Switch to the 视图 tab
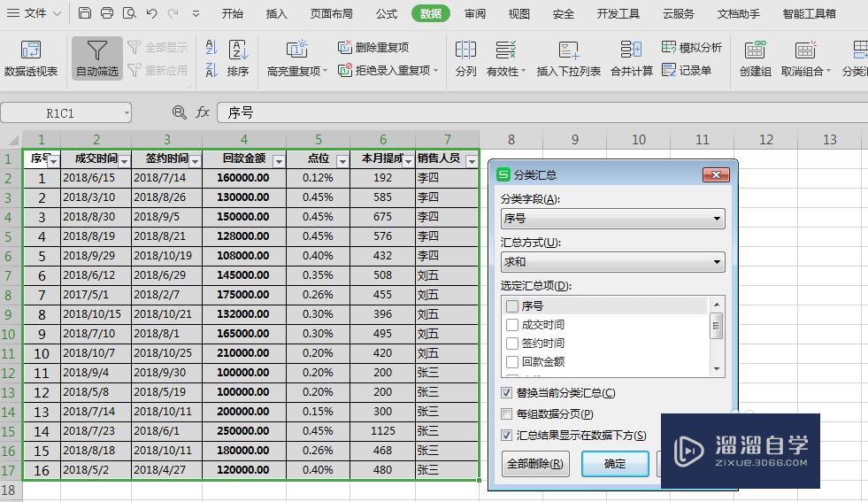The height and width of the screenshot is (502, 868). 518,13
